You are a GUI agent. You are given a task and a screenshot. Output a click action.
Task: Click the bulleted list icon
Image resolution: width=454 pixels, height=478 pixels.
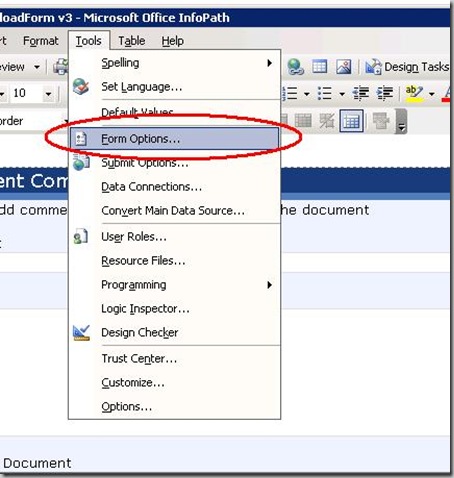pyautogui.click(x=325, y=93)
